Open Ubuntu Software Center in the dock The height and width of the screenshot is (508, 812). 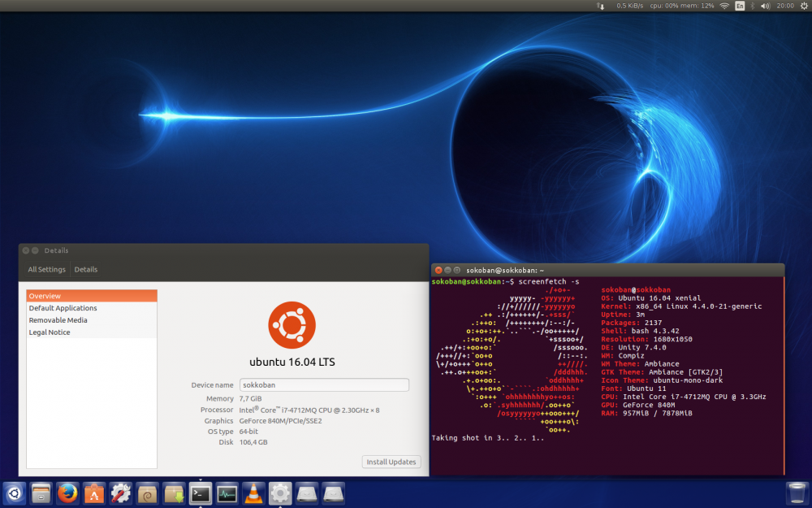coord(94,493)
